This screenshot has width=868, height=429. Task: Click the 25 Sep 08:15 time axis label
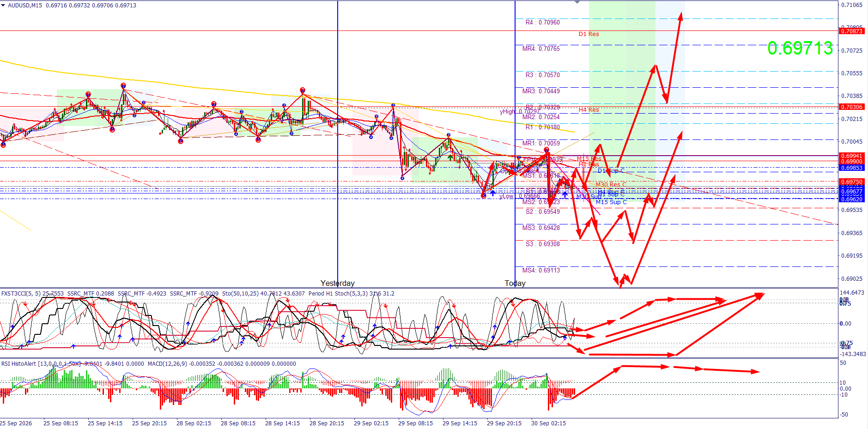tap(61, 423)
